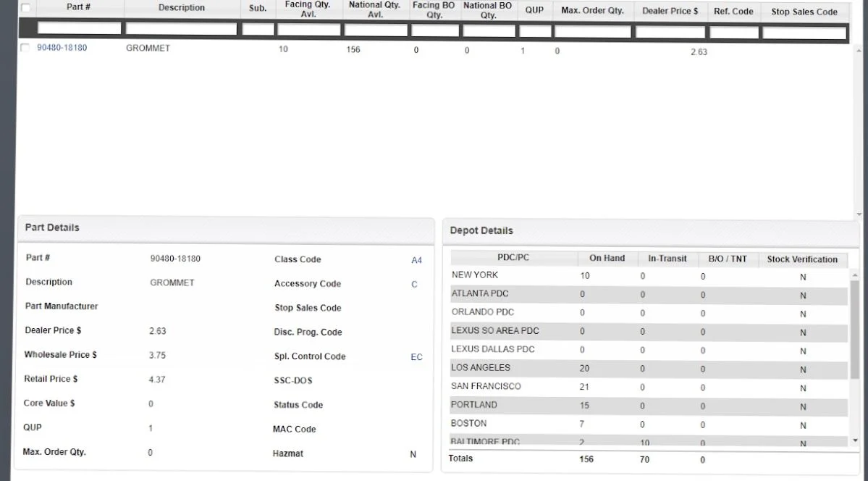The image size is (868, 481).
Task: Click the Max. Order Qty. filter field
Action: click(593, 32)
